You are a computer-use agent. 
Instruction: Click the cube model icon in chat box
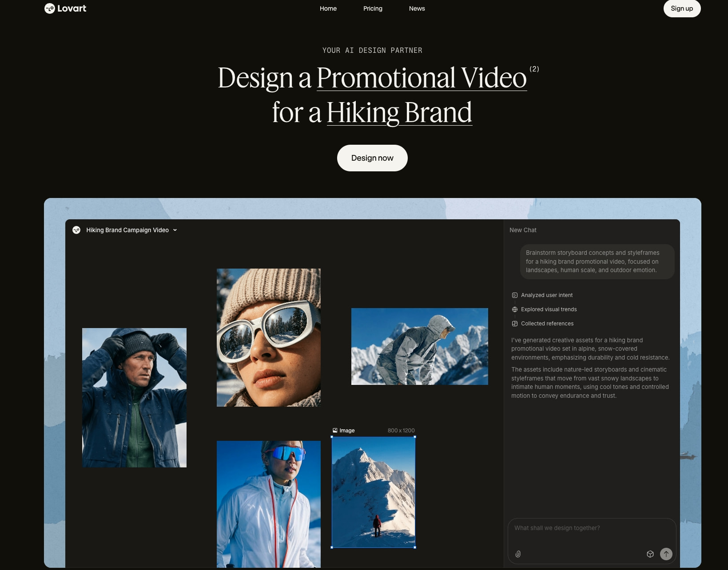point(650,554)
